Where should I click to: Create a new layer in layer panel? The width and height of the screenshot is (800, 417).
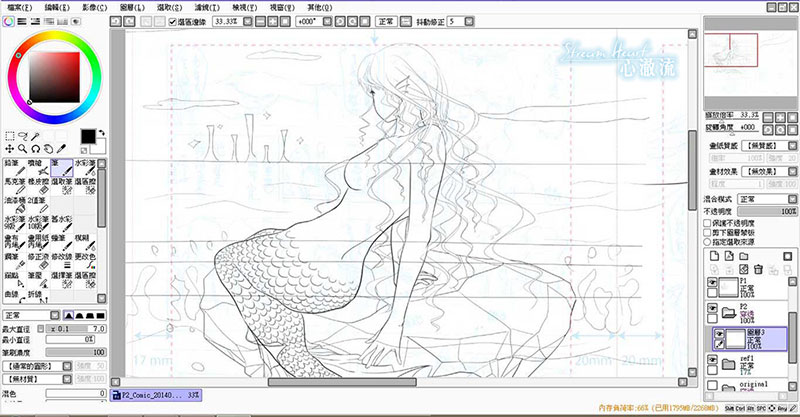tap(714, 256)
